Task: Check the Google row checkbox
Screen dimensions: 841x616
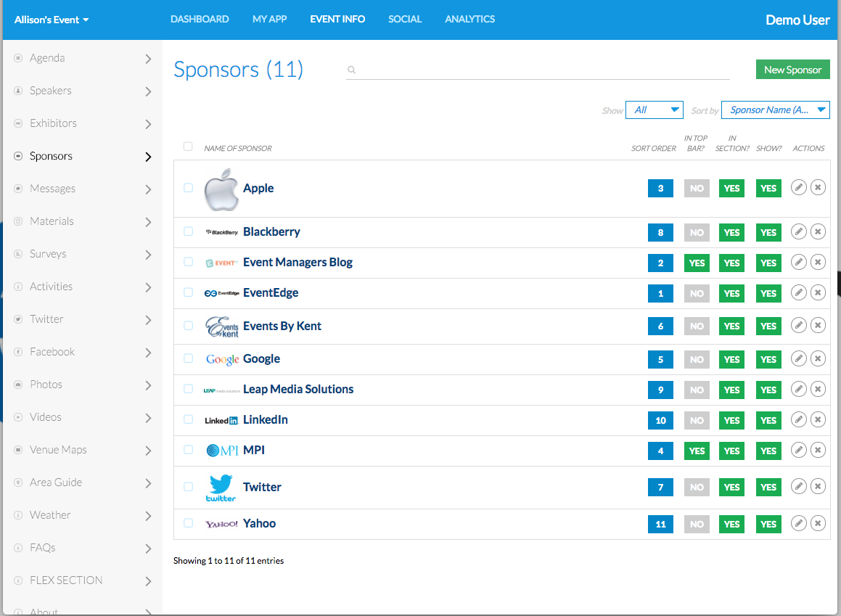Action: coord(188,358)
